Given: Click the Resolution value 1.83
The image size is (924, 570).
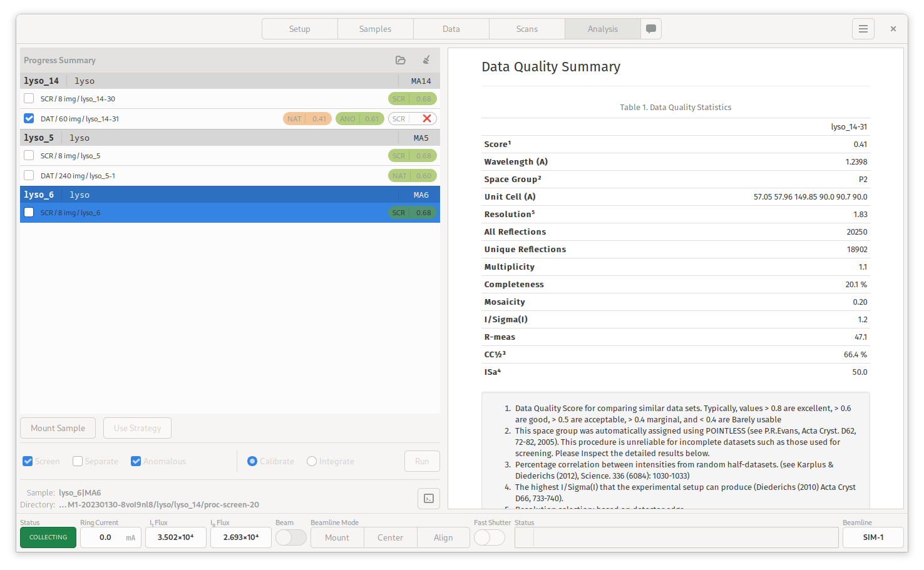Looking at the screenshot, I should tap(860, 215).
